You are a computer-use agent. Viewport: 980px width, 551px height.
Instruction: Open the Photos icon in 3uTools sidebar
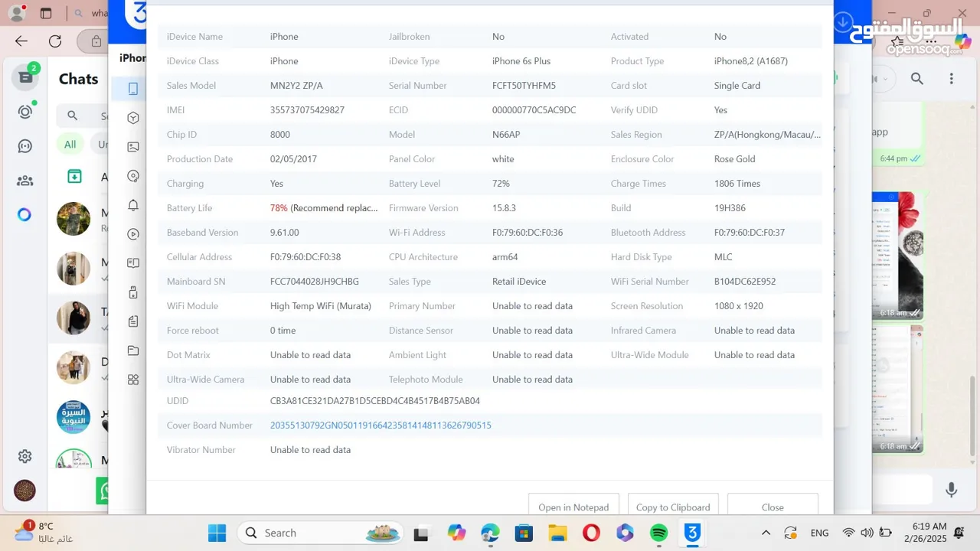pos(133,147)
